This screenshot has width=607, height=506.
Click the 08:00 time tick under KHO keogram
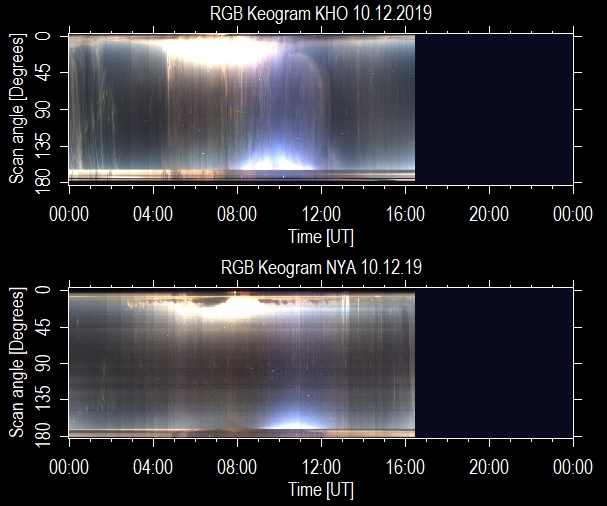click(237, 214)
